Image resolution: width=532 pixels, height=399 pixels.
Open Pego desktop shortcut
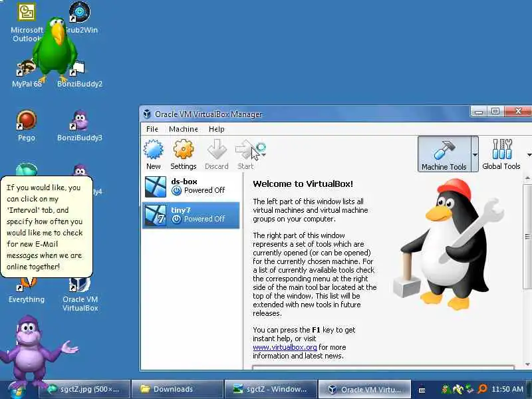click(x=27, y=126)
